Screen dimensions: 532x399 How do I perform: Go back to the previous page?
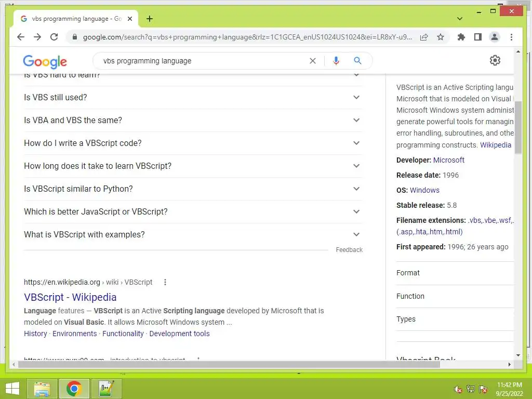pyautogui.click(x=21, y=37)
